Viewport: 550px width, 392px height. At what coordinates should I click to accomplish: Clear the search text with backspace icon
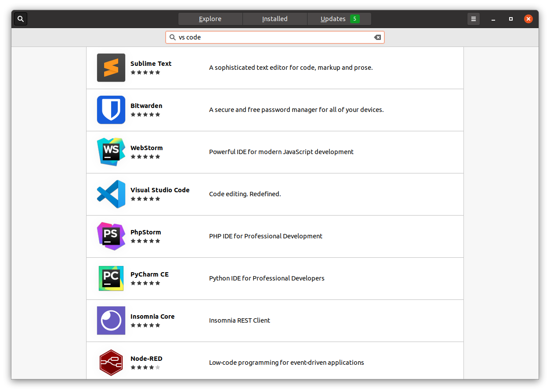(377, 37)
